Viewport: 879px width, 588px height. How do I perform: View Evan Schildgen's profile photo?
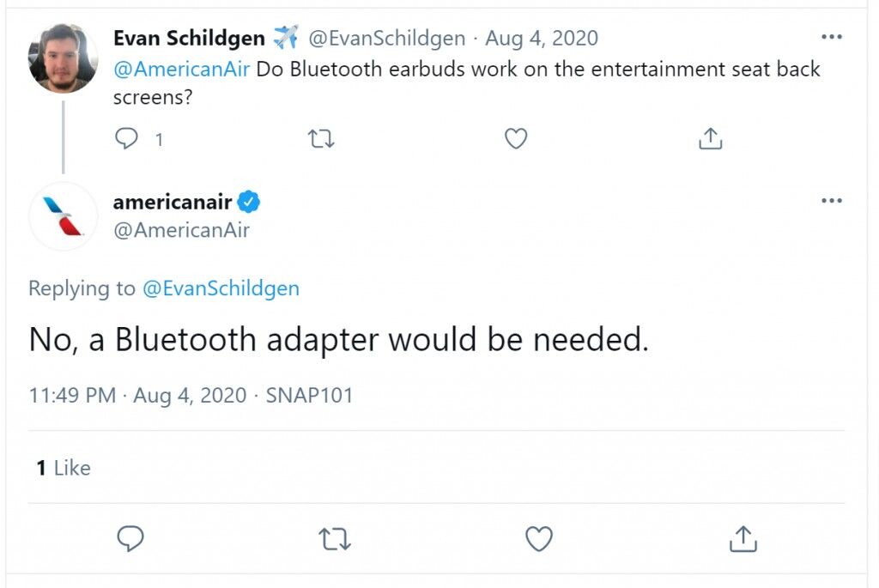point(63,58)
